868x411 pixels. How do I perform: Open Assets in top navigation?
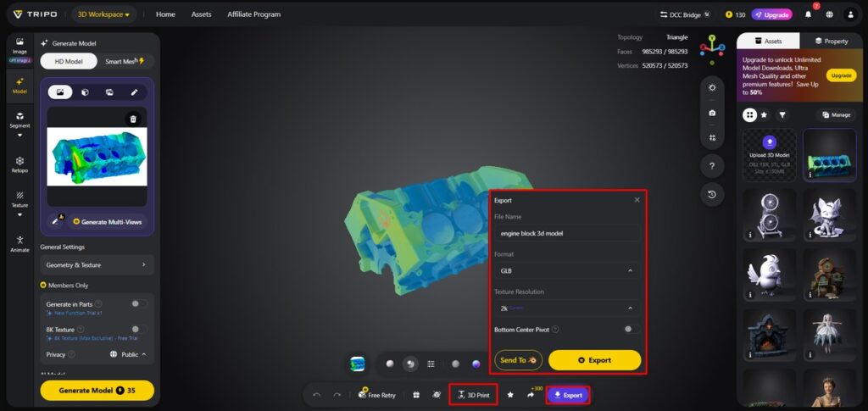click(201, 14)
